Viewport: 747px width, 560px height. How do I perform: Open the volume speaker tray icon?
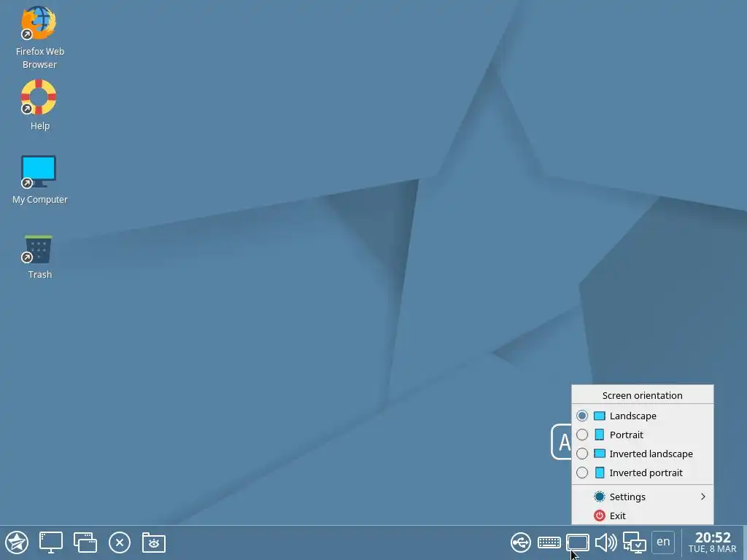click(x=606, y=542)
